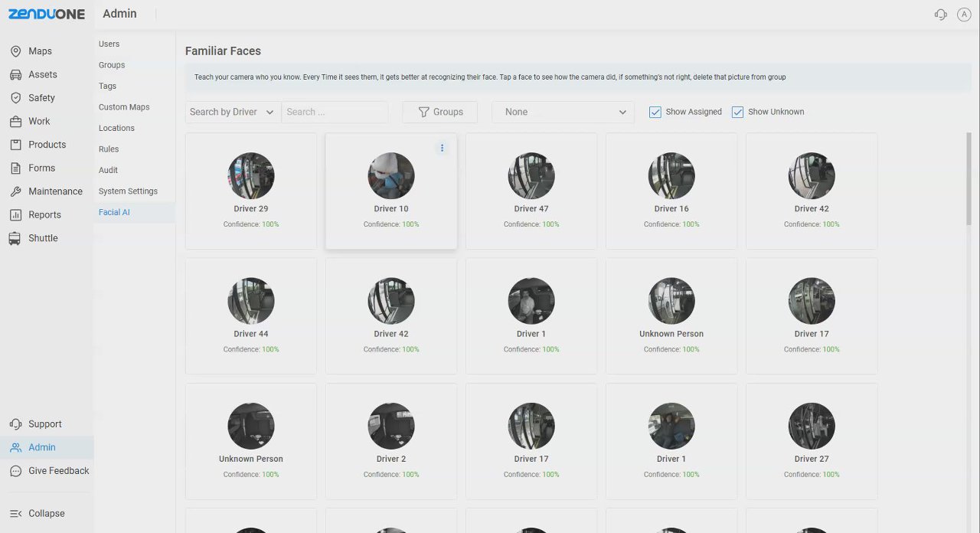Click the Support headset icon in sidebar
980x533 pixels.
click(x=15, y=424)
